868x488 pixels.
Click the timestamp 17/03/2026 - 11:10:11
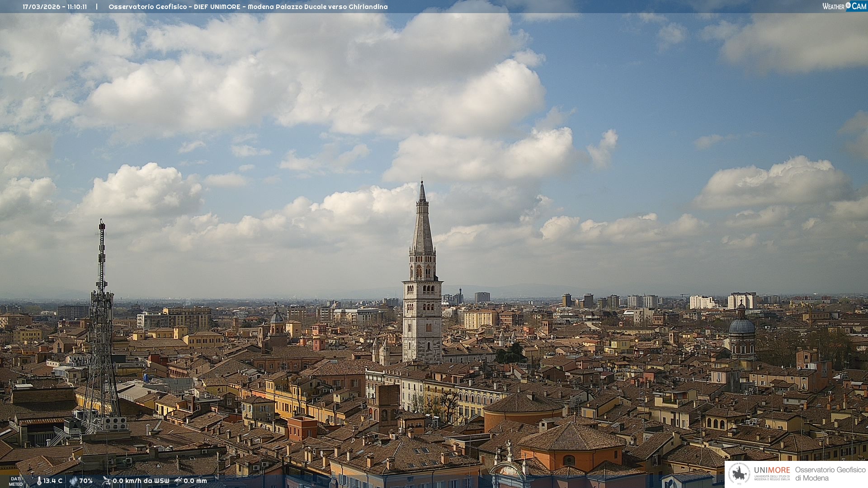(x=55, y=7)
